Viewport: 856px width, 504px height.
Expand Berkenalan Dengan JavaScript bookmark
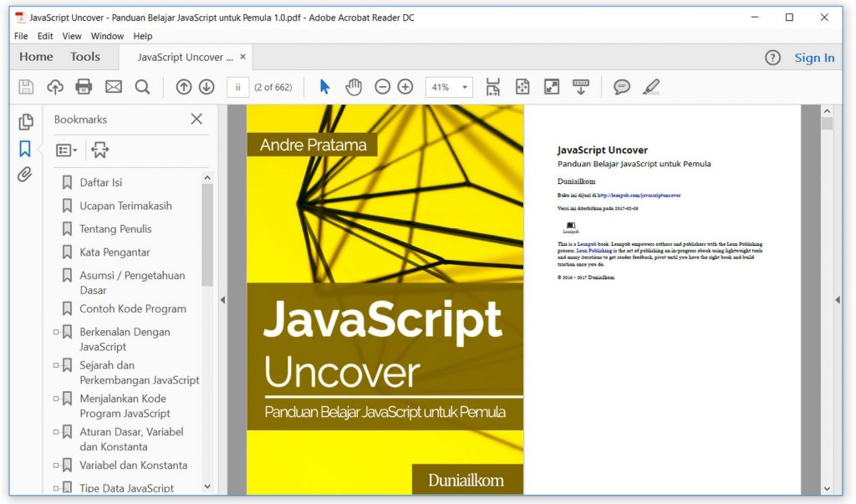click(56, 332)
